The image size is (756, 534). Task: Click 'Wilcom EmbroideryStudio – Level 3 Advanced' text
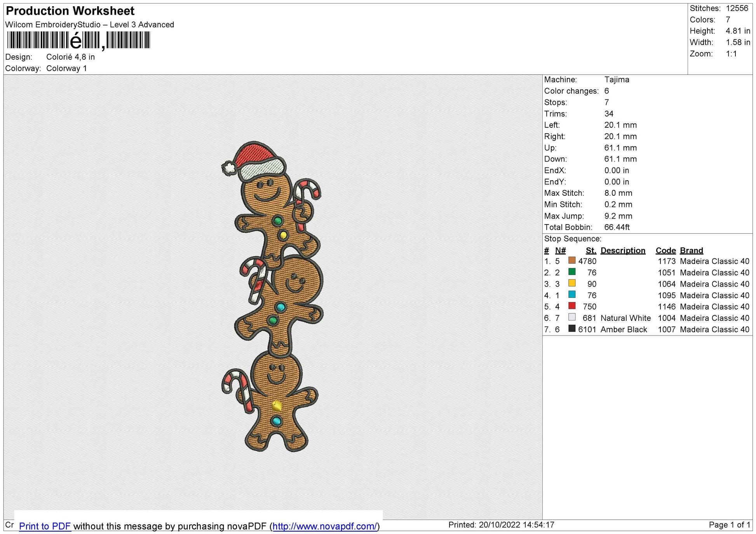click(x=90, y=24)
